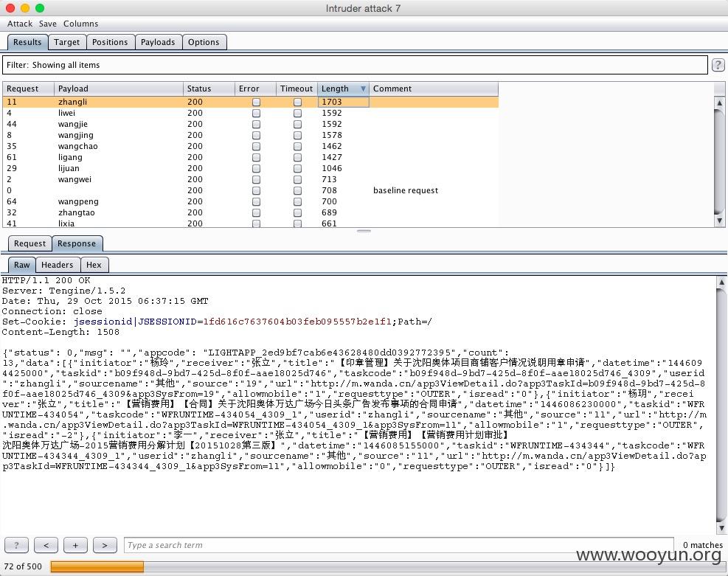This screenshot has width=728, height=576.
Task: Click response pane scroll-down arrow
Action: click(x=721, y=528)
